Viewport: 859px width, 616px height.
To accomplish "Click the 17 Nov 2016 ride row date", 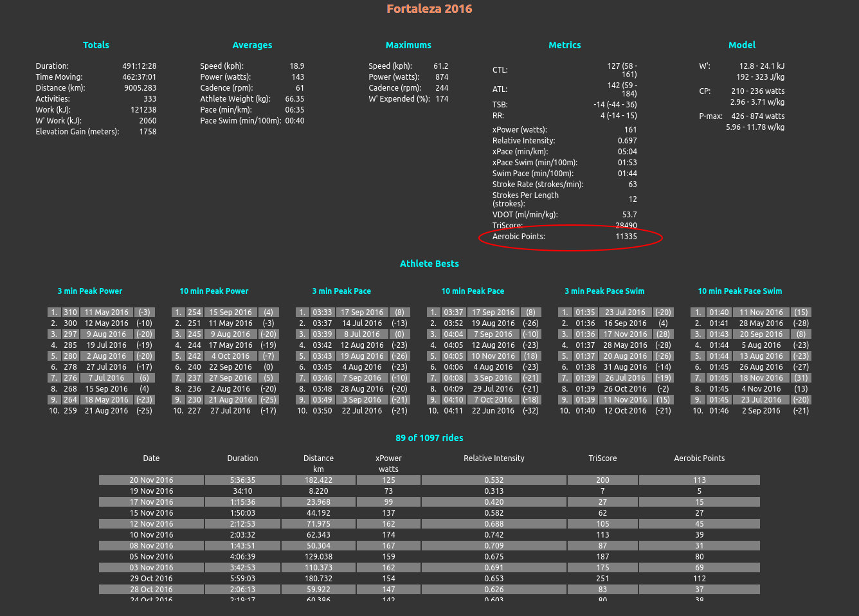I will coord(151,502).
